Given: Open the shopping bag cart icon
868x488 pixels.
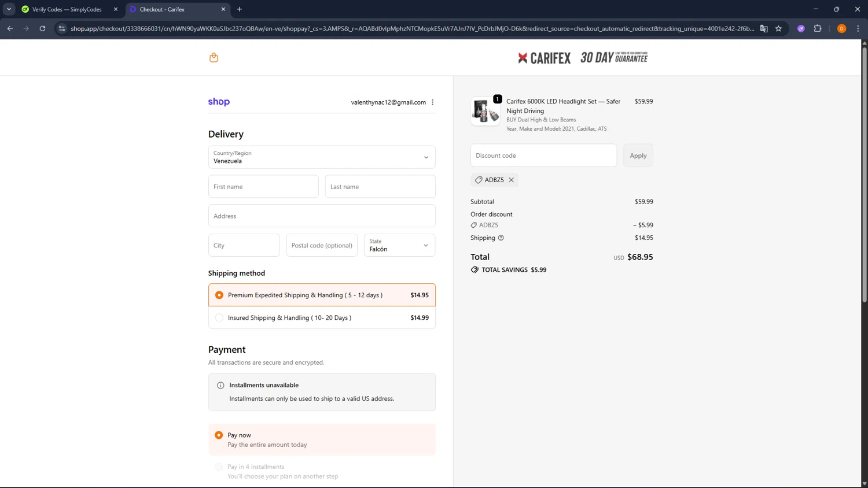Looking at the screenshot, I should point(214,57).
